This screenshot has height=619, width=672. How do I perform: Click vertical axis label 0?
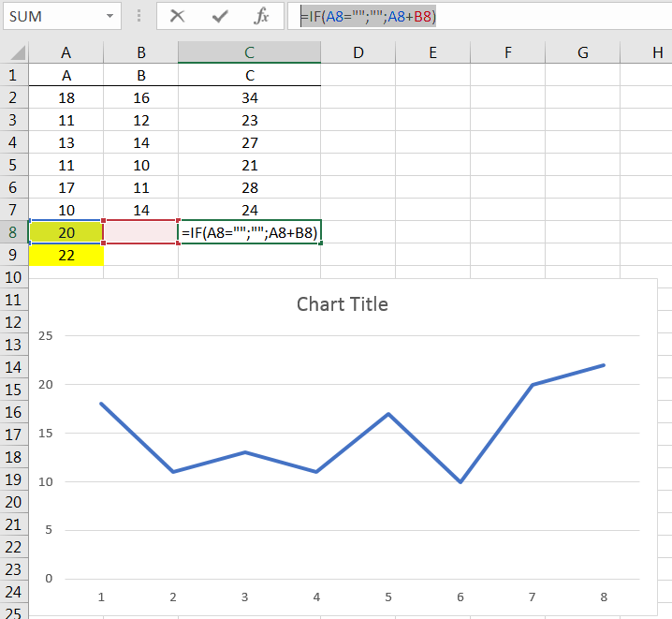pyautogui.click(x=49, y=579)
